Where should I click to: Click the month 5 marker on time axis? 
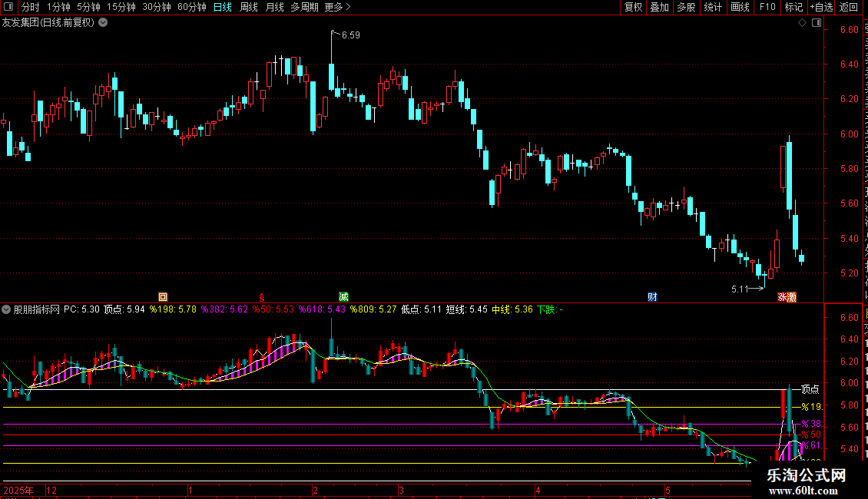[668, 490]
